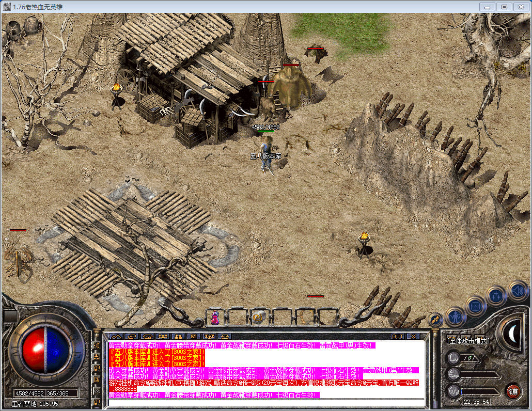The height and width of the screenshot is (411, 532).
Task: Use the pink potion in first belt slot
Action: click(215, 318)
